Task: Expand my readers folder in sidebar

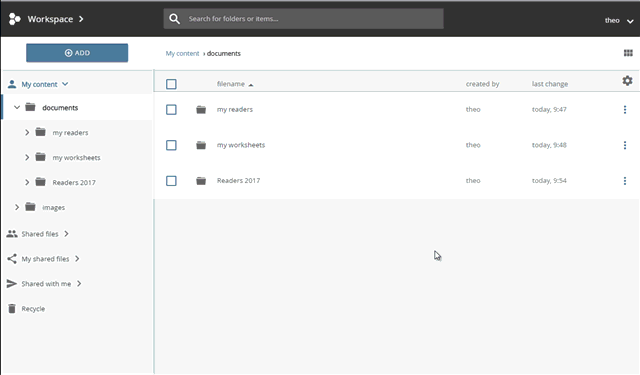Action: pos(27,132)
